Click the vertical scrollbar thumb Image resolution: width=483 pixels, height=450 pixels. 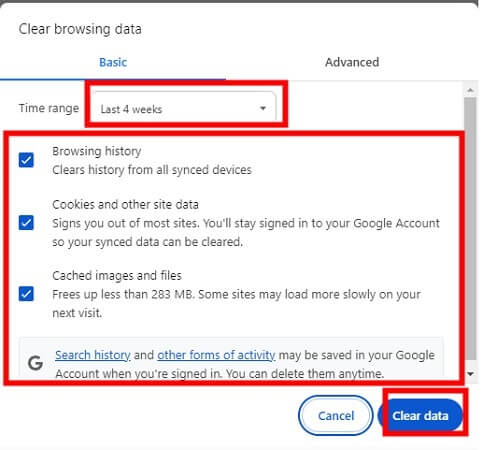pyautogui.click(x=470, y=228)
